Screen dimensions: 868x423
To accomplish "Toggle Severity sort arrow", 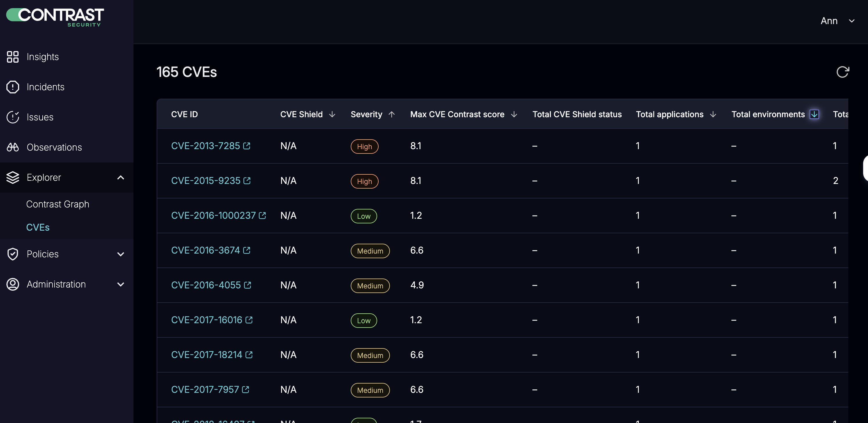I will [x=392, y=114].
